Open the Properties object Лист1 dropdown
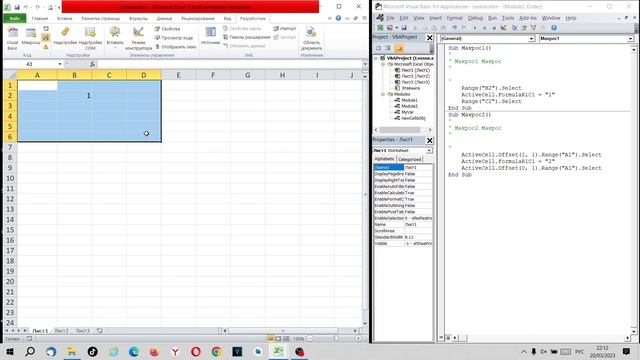 [429, 151]
